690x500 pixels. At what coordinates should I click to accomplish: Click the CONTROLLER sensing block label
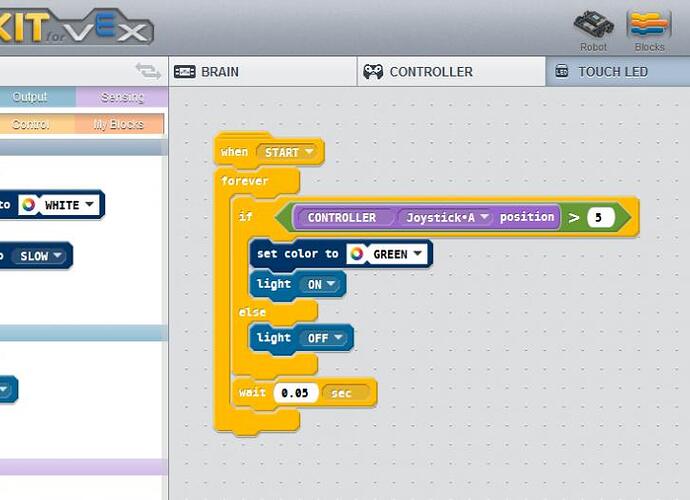coord(341,217)
